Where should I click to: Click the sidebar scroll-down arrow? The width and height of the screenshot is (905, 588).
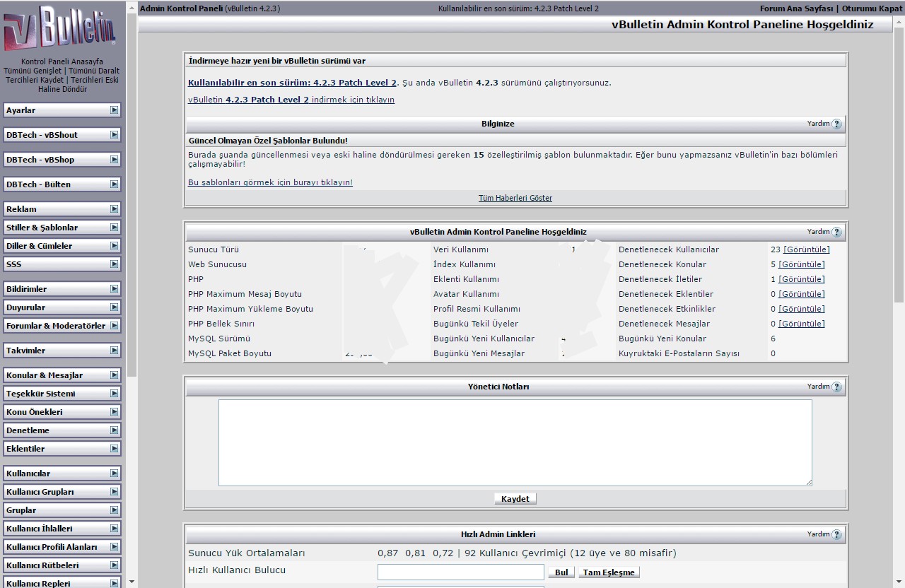point(132,582)
